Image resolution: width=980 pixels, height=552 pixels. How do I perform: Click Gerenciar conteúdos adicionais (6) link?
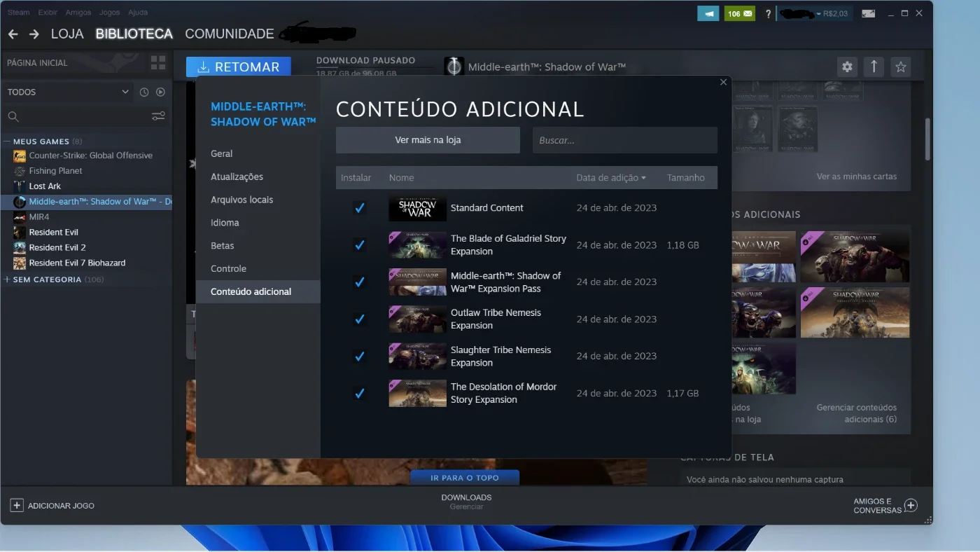pos(857,413)
